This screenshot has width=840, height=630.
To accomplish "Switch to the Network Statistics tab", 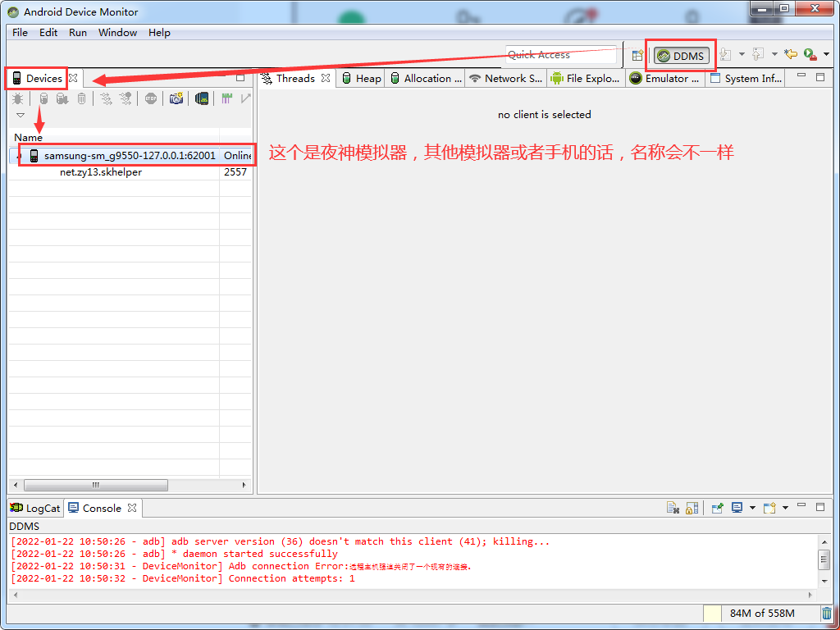I will click(x=505, y=79).
